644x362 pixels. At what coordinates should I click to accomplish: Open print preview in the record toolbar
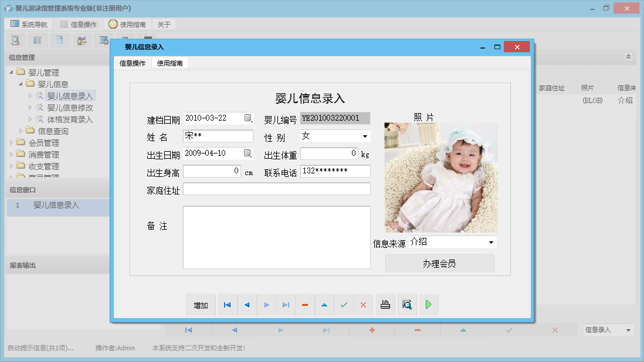[406, 305]
